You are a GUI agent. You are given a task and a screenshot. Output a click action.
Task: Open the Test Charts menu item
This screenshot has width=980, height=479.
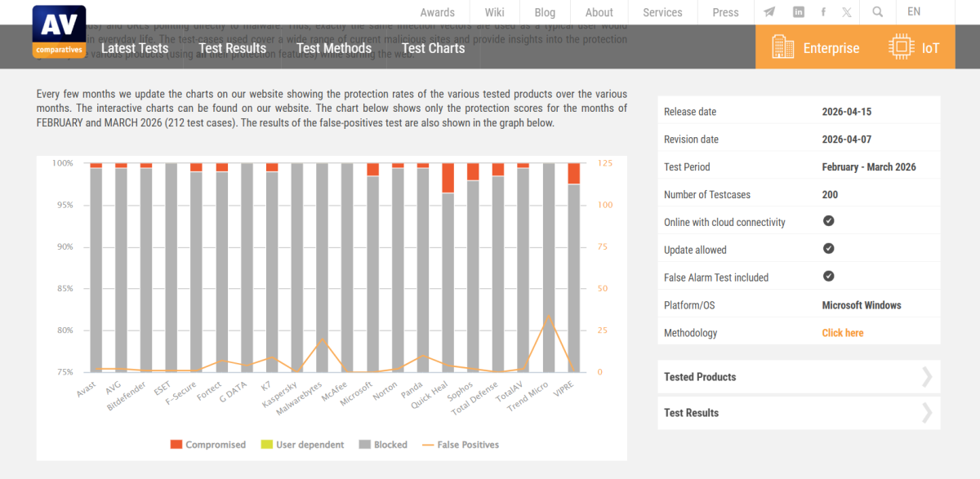tap(433, 48)
